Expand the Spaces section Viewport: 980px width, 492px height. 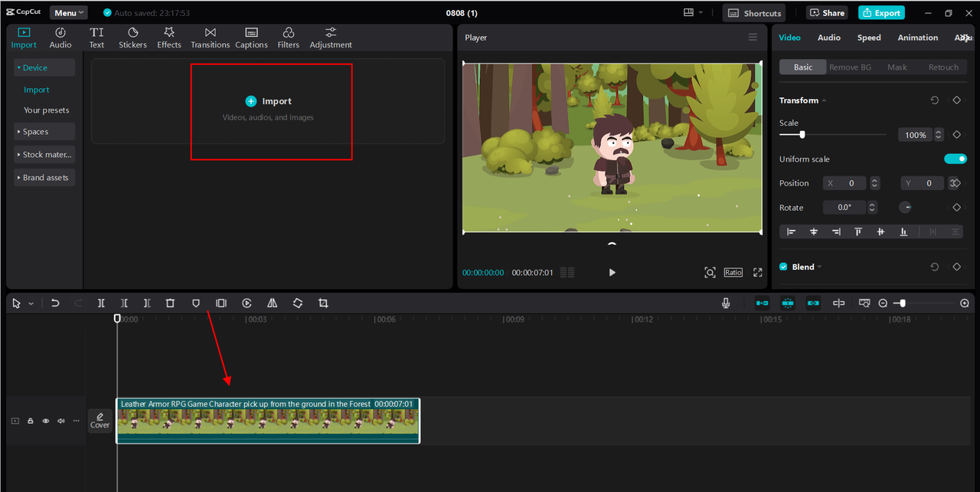coord(44,132)
